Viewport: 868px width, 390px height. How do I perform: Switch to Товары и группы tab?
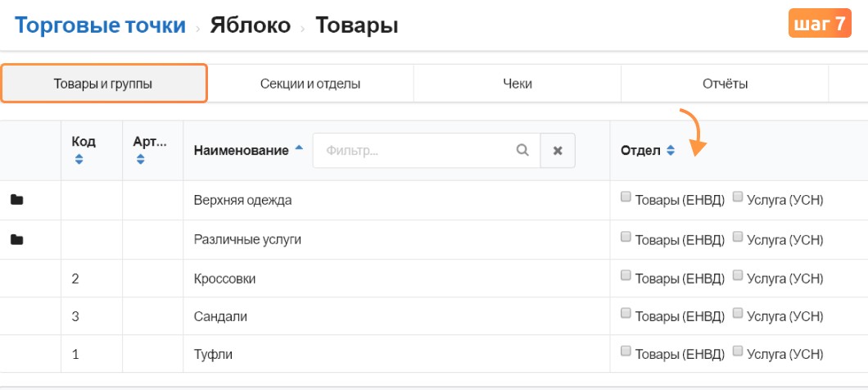point(103,84)
